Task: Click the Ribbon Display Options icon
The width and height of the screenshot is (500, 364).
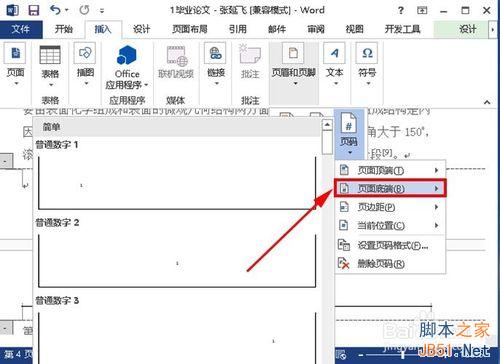Action: pos(422,11)
